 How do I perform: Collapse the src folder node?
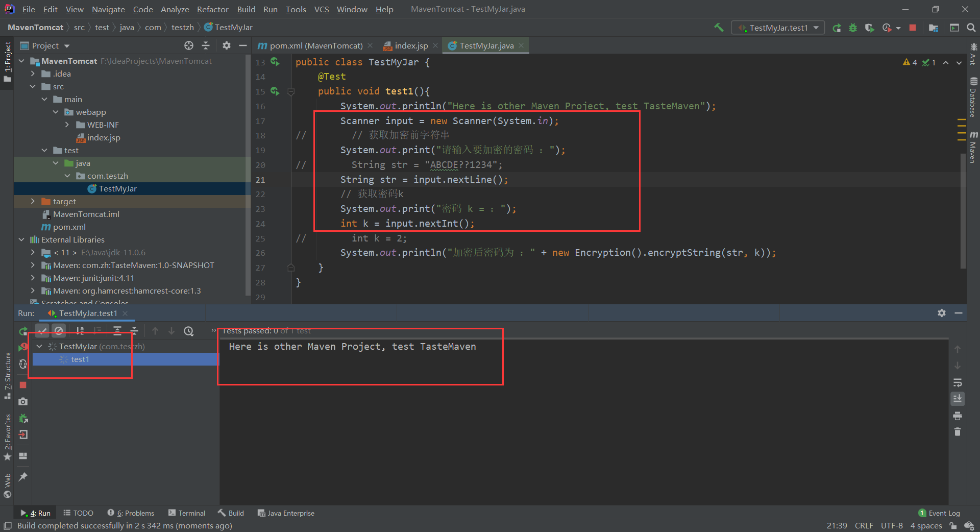[x=33, y=86]
